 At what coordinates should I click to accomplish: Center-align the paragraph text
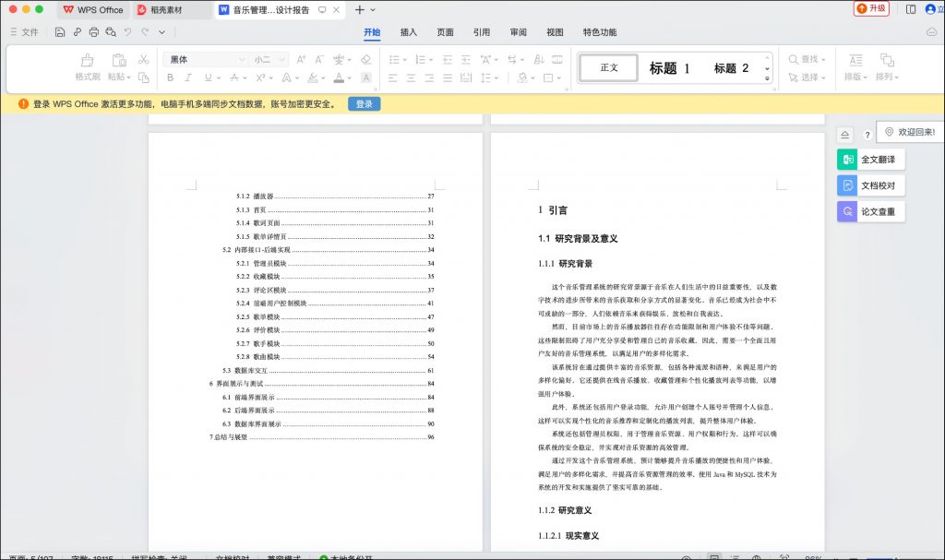[411, 79]
